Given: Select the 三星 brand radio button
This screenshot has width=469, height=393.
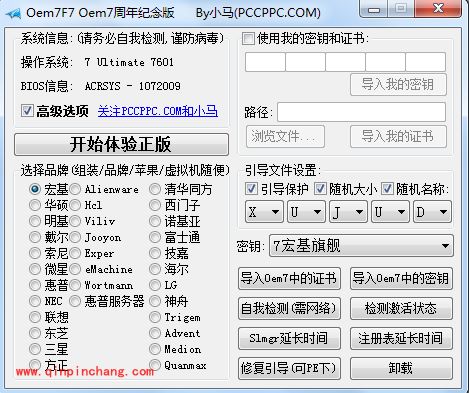Looking at the screenshot, I should tap(35, 349).
